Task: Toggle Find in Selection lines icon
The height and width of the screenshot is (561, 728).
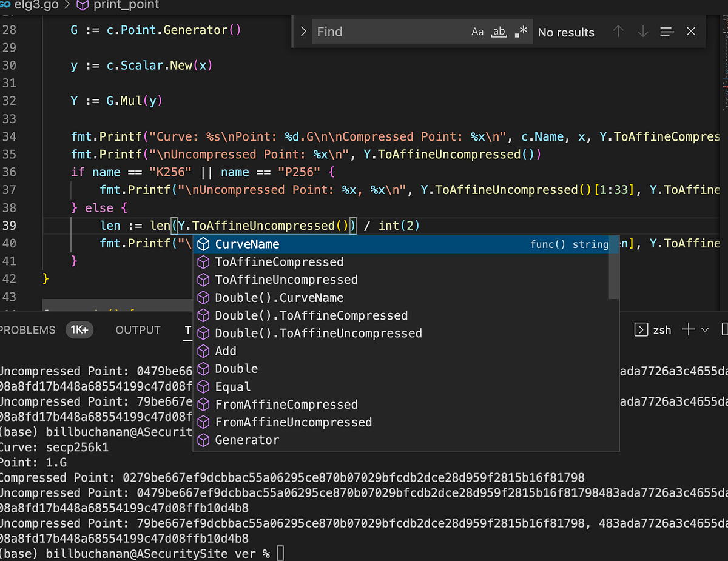Action: pos(667,32)
